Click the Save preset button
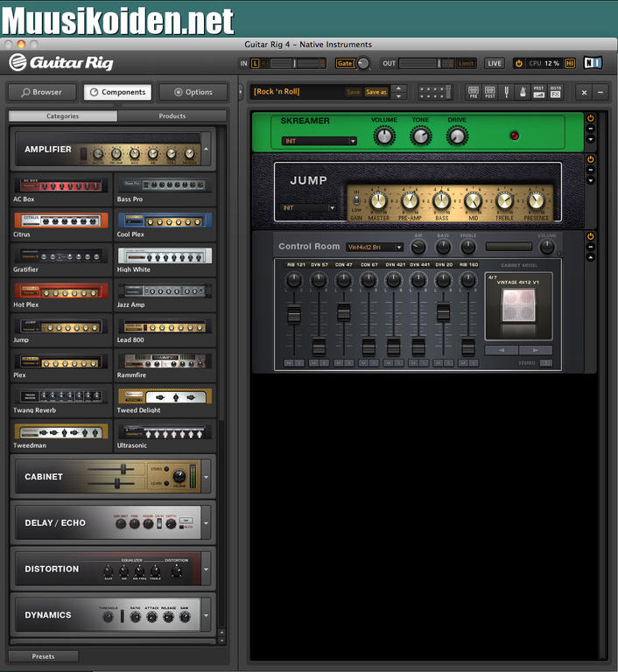The height and width of the screenshot is (672, 618). click(x=353, y=92)
